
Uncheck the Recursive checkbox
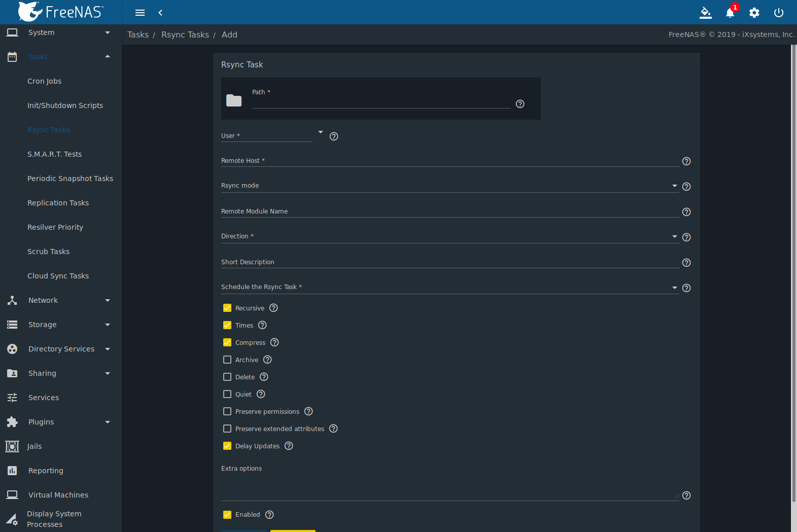click(x=227, y=308)
